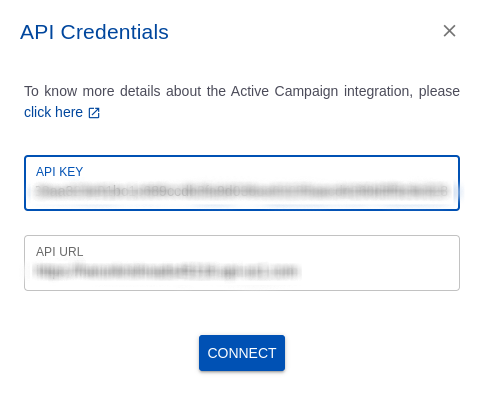
Task: Focus the API URL input field
Action: (x=242, y=263)
